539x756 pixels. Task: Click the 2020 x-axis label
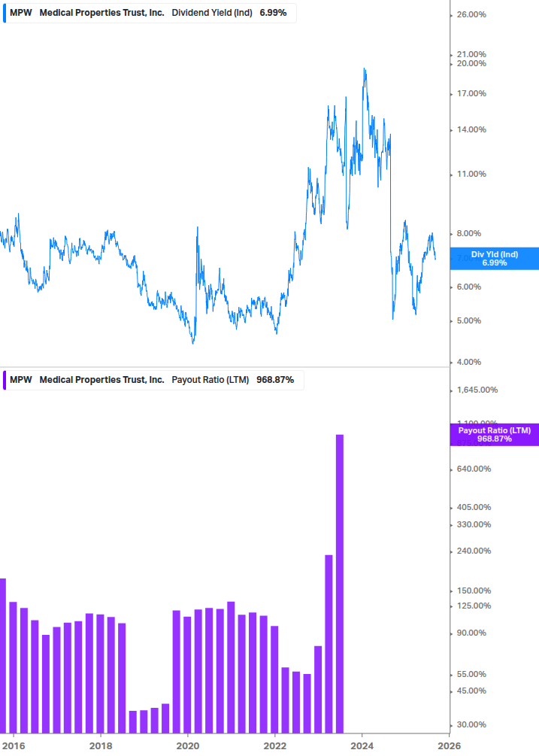click(x=188, y=746)
